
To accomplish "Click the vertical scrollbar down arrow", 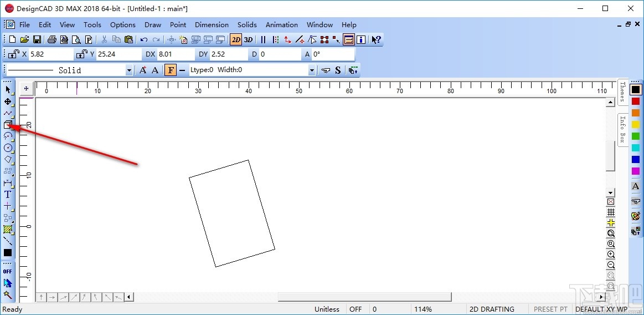I will [611, 192].
